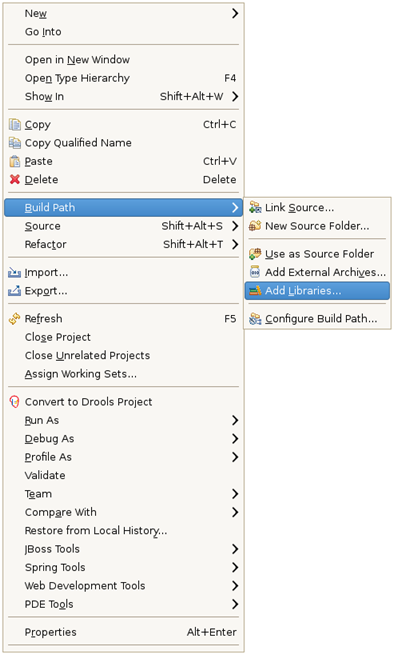Click the Export icon
393x654 pixels.
(x=15, y=291)
